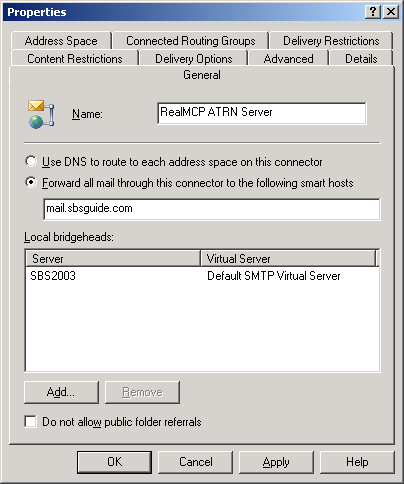Show the Details tab
The width and height of the screenshot is (404, 484).
point(361,59)
